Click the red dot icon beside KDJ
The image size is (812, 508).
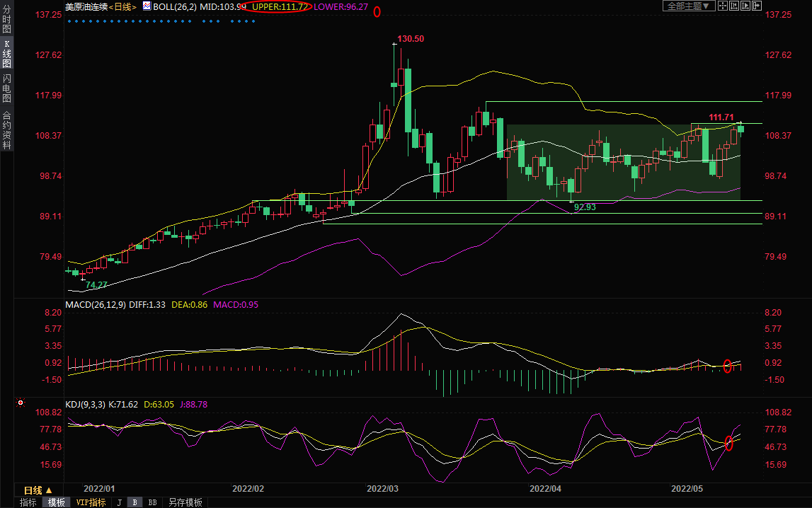(21, 403)
